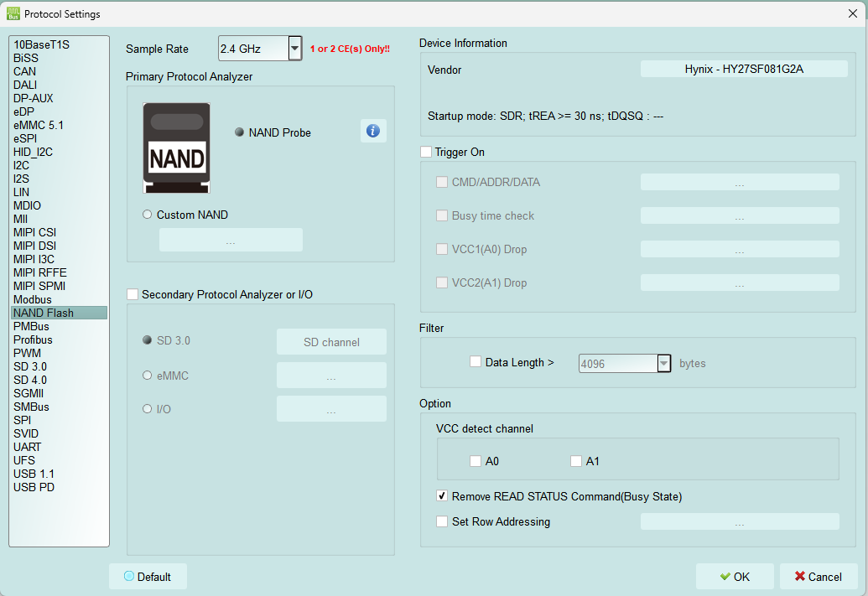Uncheck Remove READ STATUS Command option

point(442,496)
